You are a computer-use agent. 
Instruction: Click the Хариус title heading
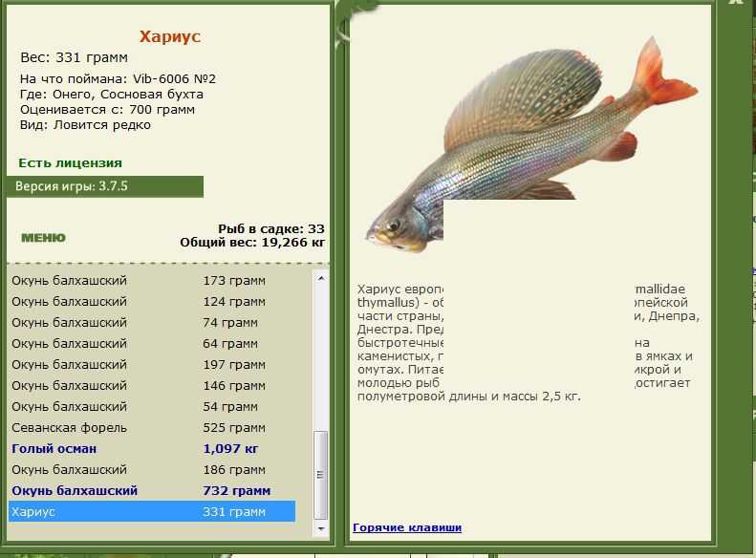170,36
